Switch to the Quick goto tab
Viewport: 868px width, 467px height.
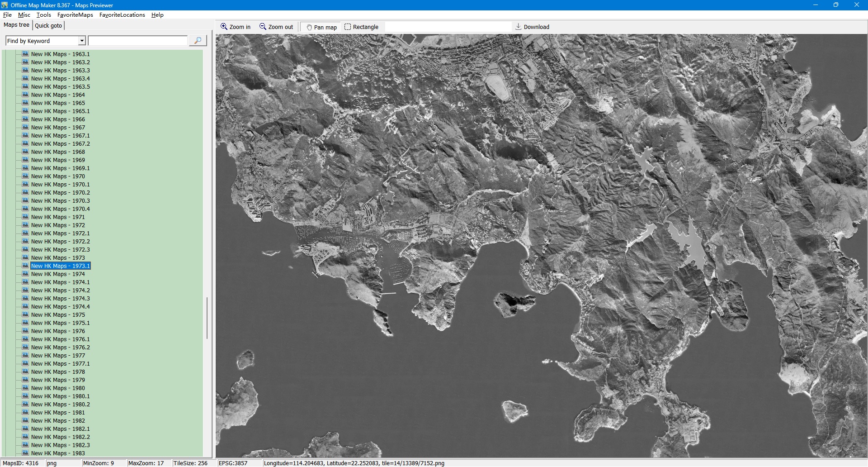point(48,25)
